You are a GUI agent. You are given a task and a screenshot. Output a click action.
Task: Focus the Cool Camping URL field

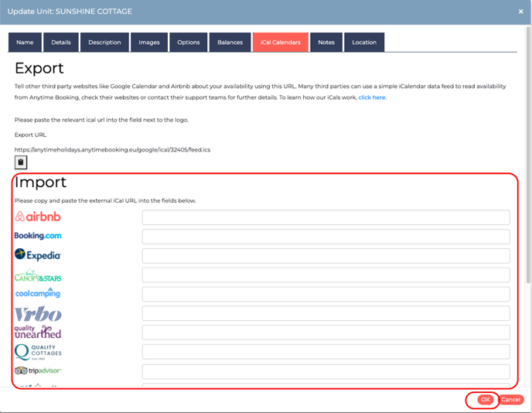click(326, 294)
